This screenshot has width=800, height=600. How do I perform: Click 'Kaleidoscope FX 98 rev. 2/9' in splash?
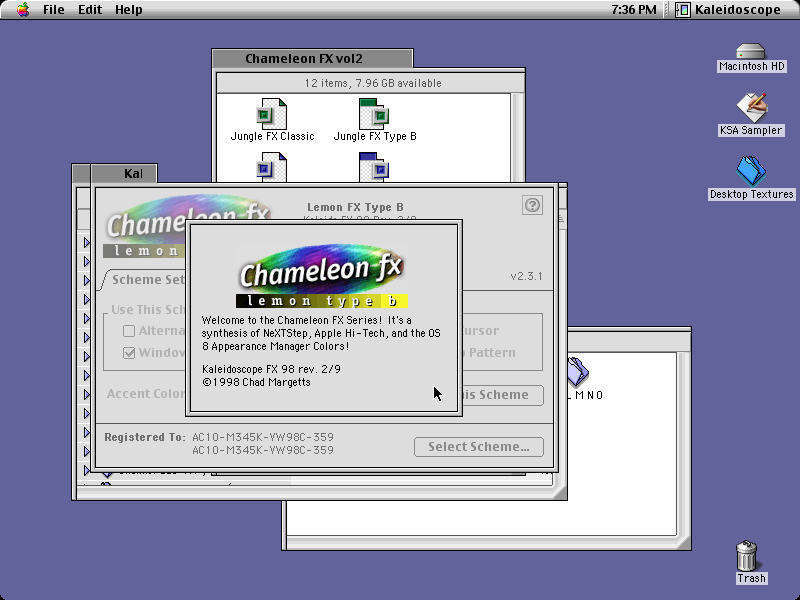point(271,369)
